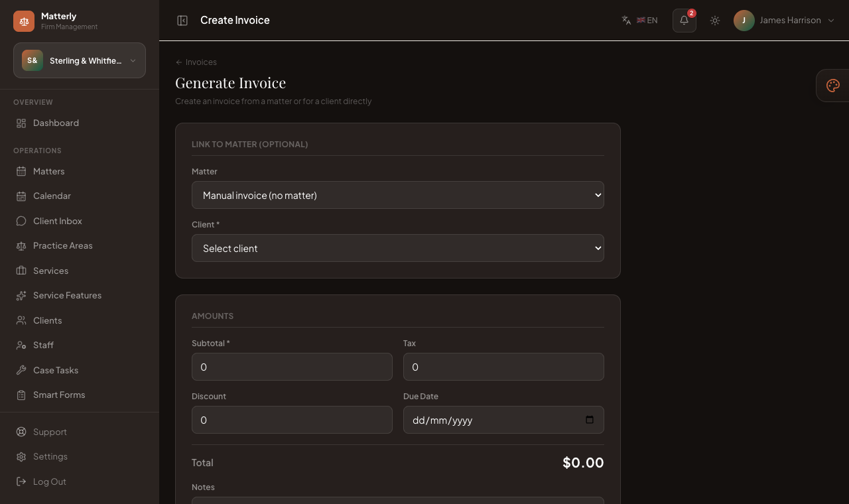Image resolution: width=849 pixels, height=504 pixels.
Task: Expand the James Harrison user menu
Action: pos(784,21)
